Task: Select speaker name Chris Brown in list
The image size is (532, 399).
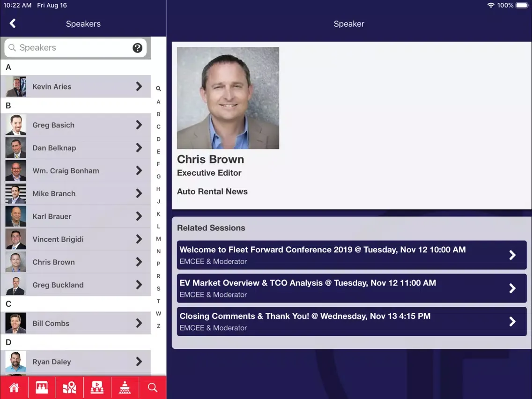Action: pos(53,262)
